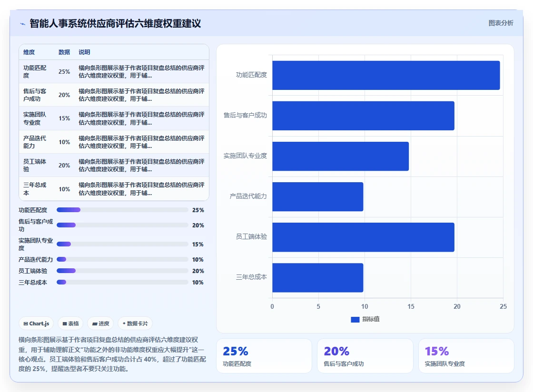Screen dimensions: 533x392
Task: Click the 员工端体验 bar in chart
Action: 363,237
